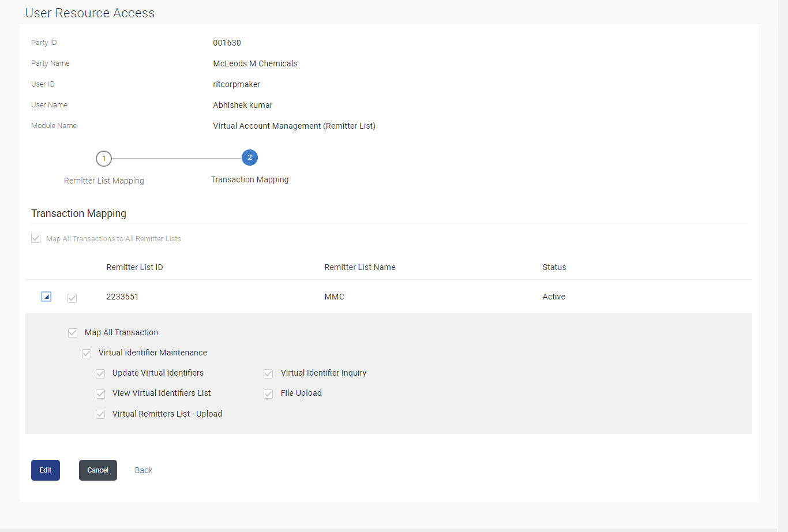This screenshot has height=532, width=788.
Task: Toggle Virtual Identifier Maintenance checkbox
Action: 87,353
